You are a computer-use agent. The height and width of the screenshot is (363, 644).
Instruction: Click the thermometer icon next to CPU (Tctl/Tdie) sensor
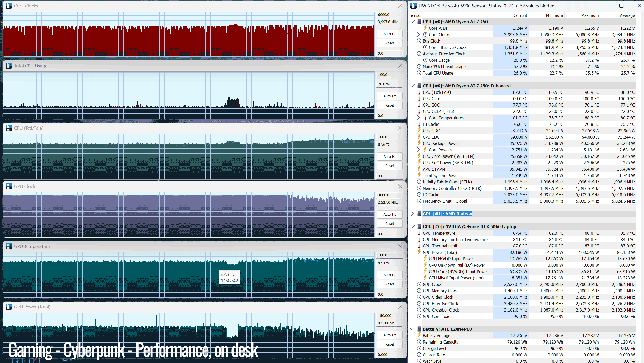419,92
